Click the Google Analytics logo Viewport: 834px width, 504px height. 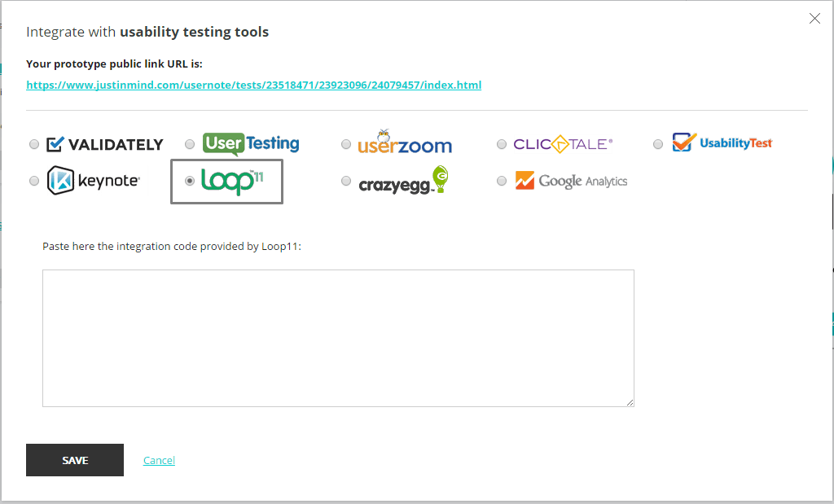[571, 181]
